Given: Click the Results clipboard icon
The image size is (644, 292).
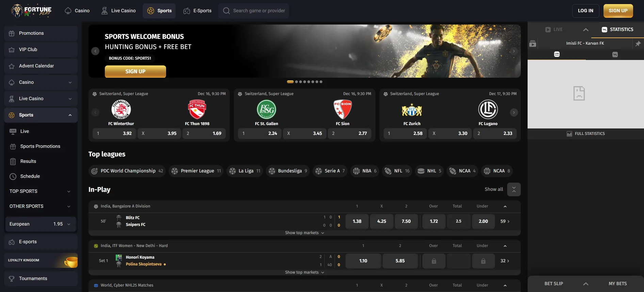Looking at the screenshot, I should tap(13, 162).
